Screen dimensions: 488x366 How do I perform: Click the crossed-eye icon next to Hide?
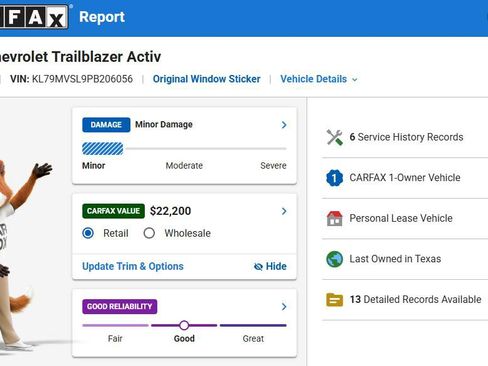(258, 267)
